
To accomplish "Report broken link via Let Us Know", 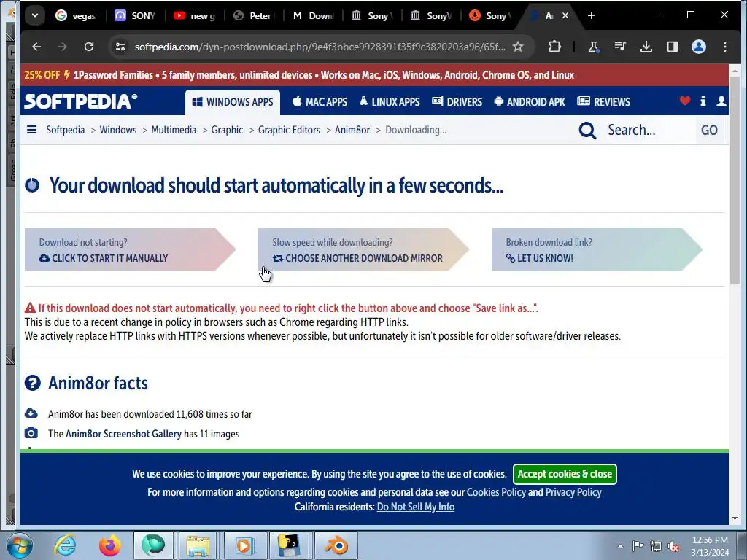I will pyautogui.click(x=597, y=249).
